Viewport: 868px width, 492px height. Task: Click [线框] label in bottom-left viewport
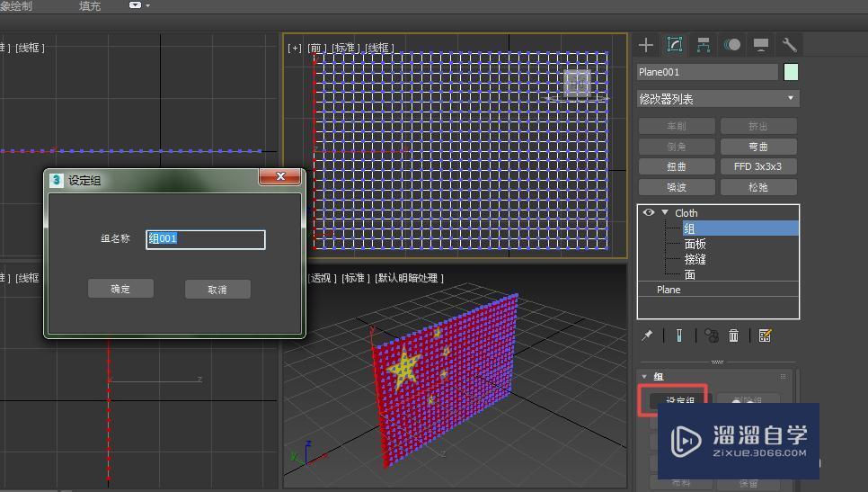27,278
